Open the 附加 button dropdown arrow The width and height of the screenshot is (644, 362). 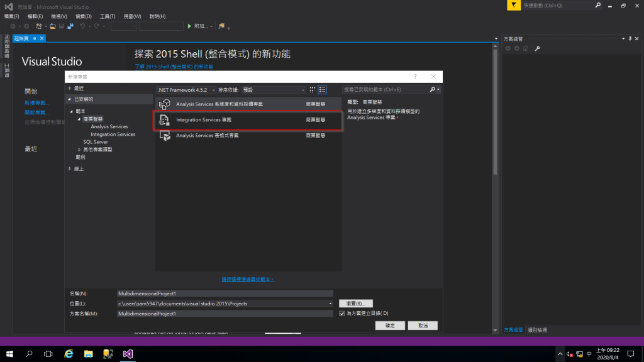pyautogui.click(x=211, y=26)
